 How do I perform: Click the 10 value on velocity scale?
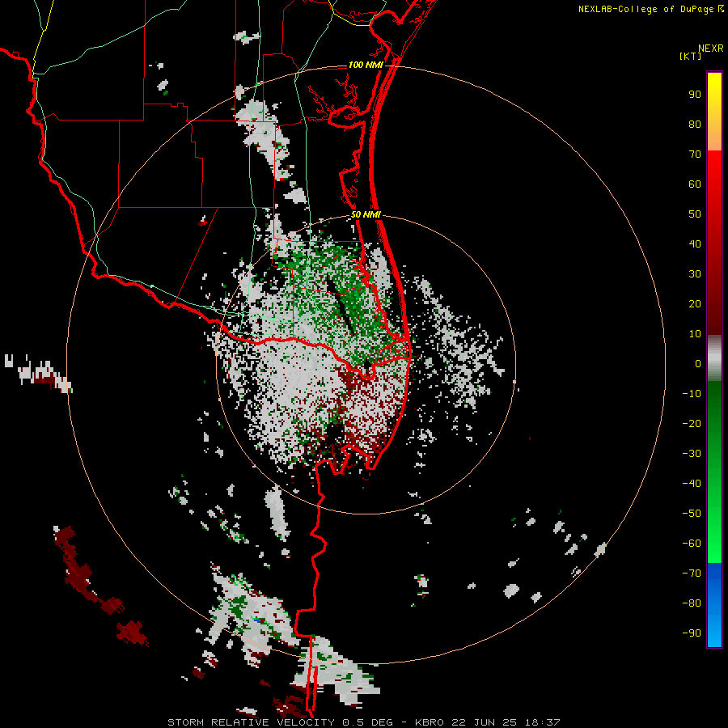[x=695, y=334]
